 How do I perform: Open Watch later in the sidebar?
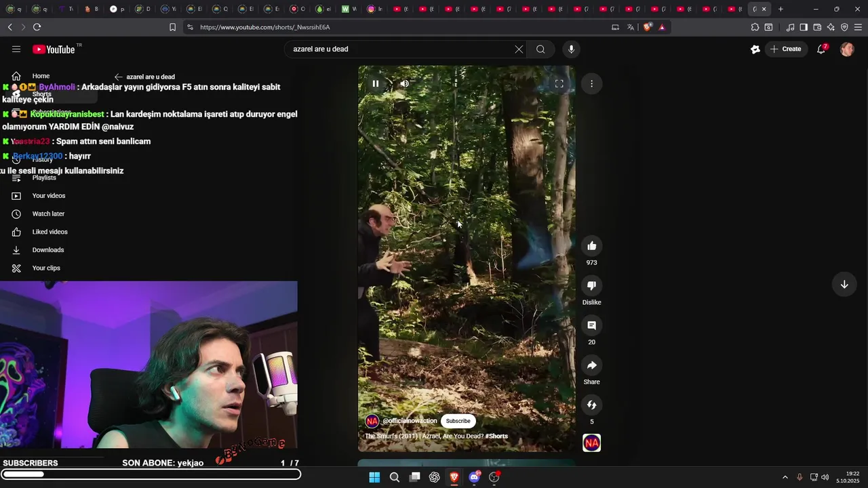[x=47, y=213]
